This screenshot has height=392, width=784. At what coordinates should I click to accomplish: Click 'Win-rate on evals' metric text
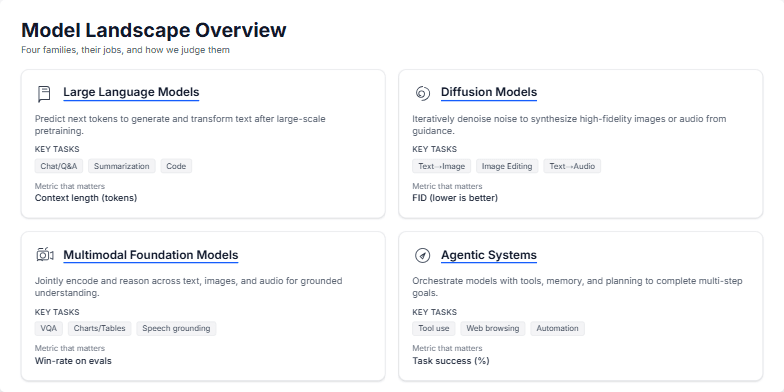point(73,360)
